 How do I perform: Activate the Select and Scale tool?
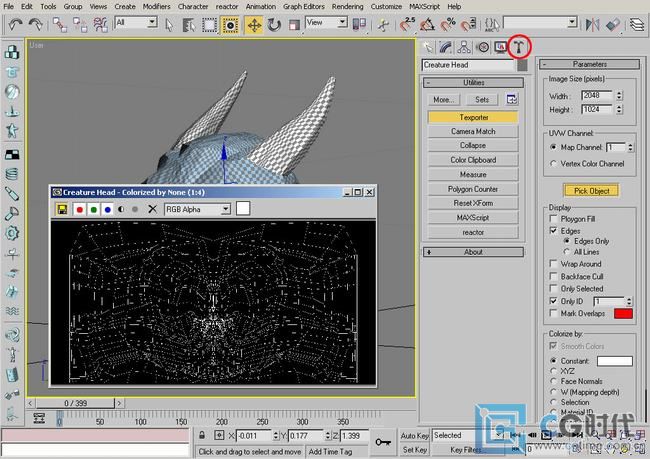[x=294, y=25]
